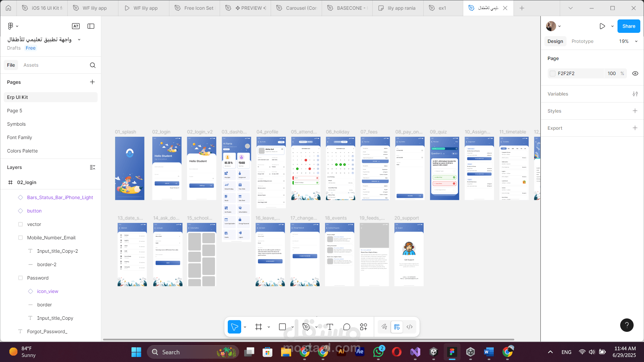Open After Effects in taskbar
The image size is (644, 362).
click(360, 352)
